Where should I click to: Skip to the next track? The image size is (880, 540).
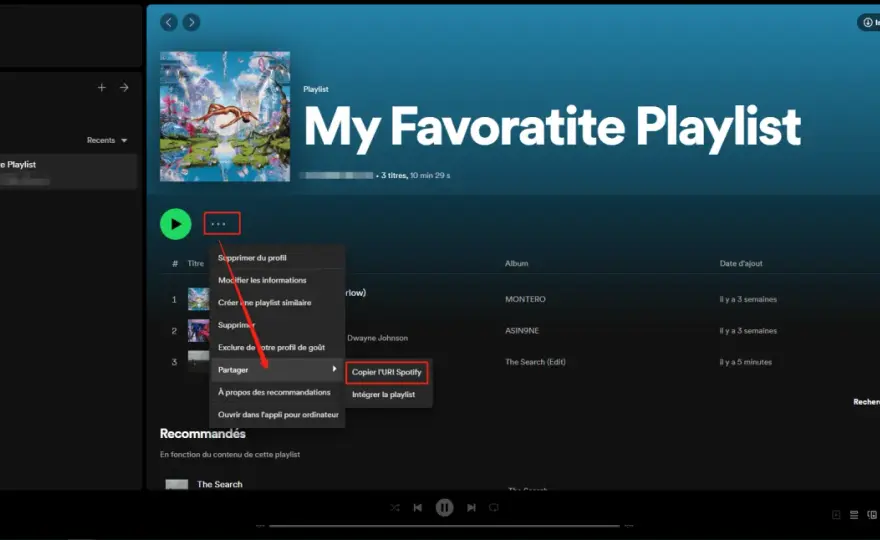click(471, 507)
